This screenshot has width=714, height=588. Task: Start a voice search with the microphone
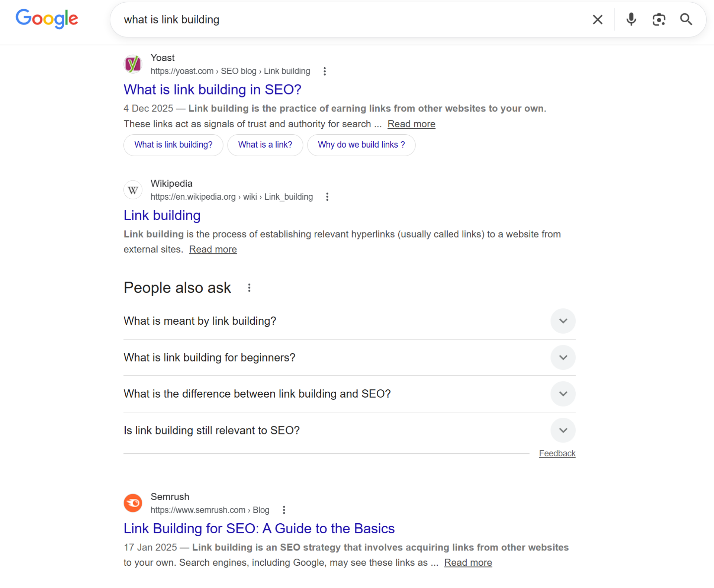coord(631,19)
